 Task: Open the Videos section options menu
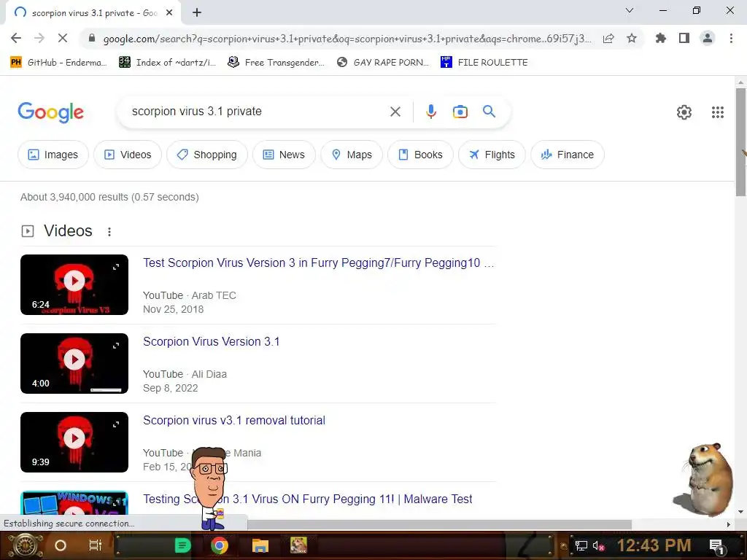click(x=109, y=231)
